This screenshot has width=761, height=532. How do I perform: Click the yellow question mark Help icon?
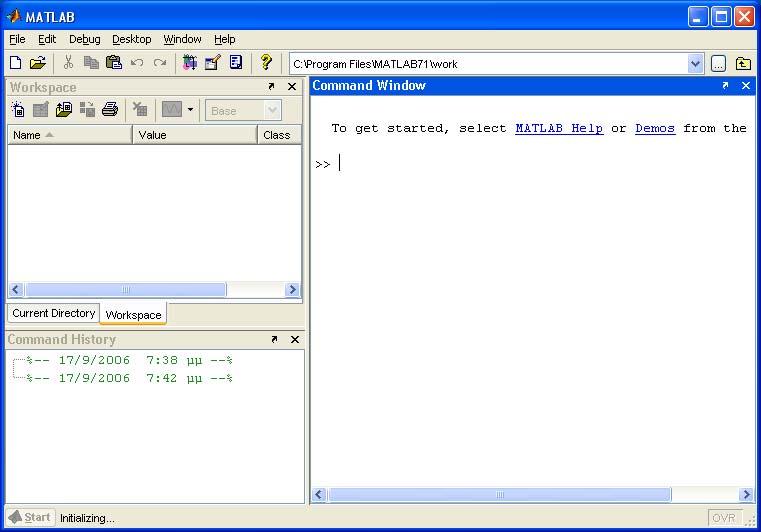(265, 62)
